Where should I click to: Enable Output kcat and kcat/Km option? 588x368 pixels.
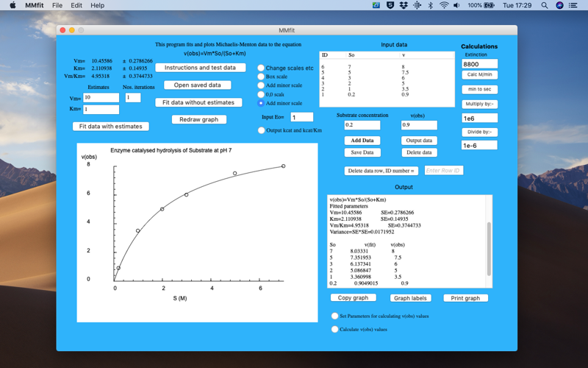coord(262,130)
